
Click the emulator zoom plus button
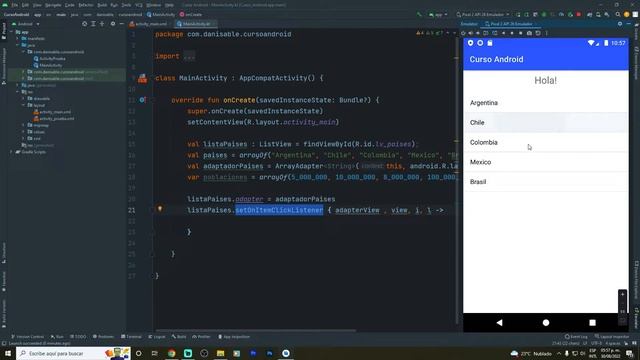(x=622, y=294)
